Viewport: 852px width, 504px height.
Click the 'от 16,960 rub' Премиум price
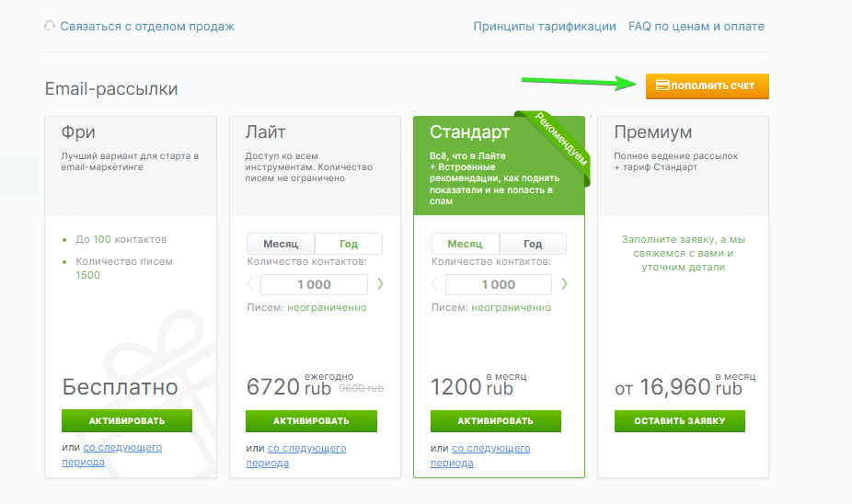click(679, 387)
